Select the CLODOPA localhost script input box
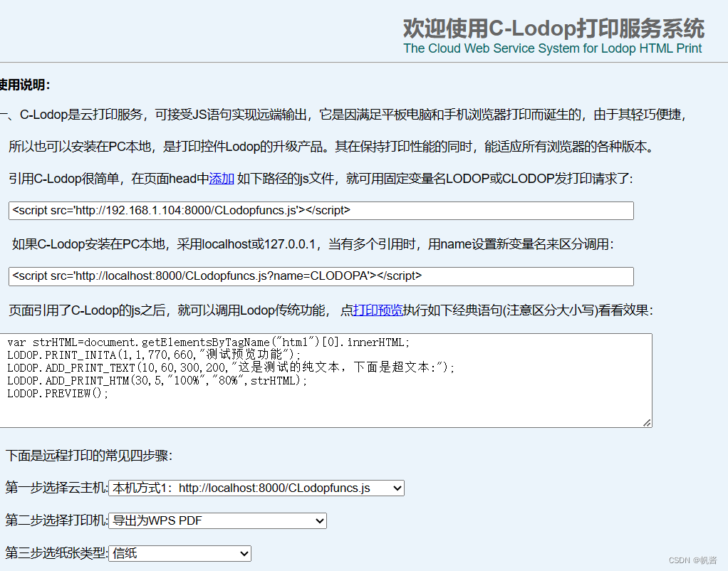The width and height of the screenshot is (728, 571). pos(320,276)
